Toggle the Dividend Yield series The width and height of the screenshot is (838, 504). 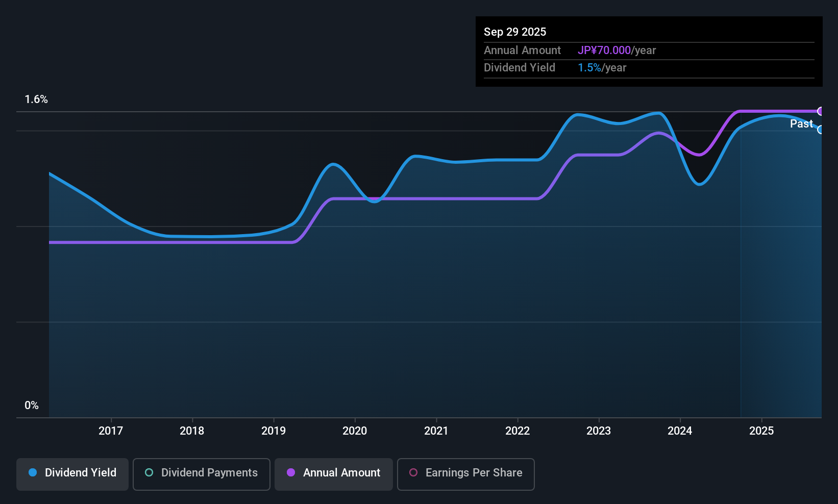72,473
